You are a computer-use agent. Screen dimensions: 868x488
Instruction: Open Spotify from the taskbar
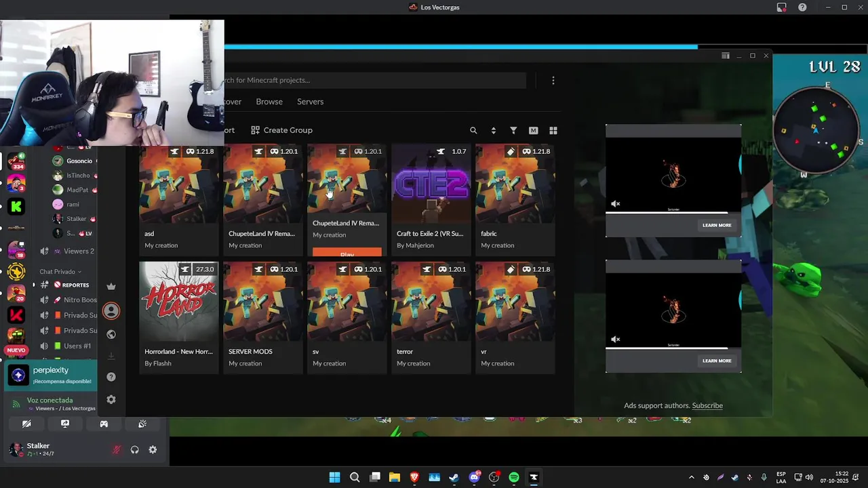click(x=513, y=477)
